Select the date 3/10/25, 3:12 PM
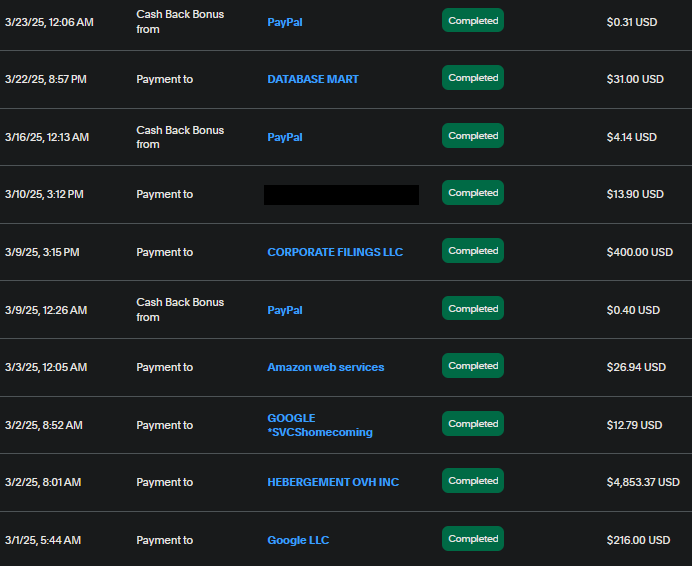692x566 pixels. point(44,194)
